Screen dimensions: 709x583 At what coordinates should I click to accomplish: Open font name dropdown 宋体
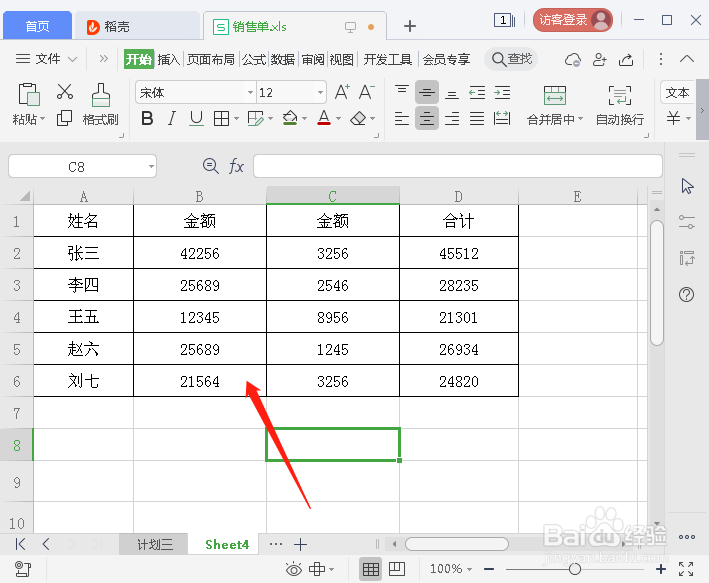point(250,93)
